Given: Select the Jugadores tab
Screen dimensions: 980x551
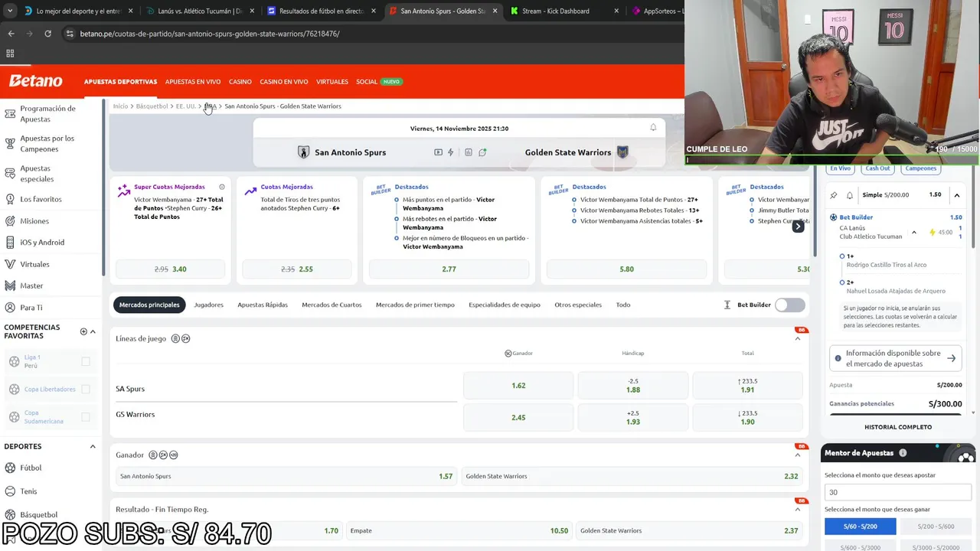Looking at the screenshot, I should [208, 305].
